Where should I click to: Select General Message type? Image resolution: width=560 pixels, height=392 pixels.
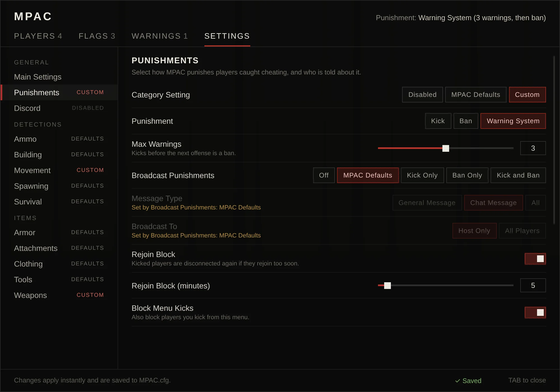[x=427, y=203]
